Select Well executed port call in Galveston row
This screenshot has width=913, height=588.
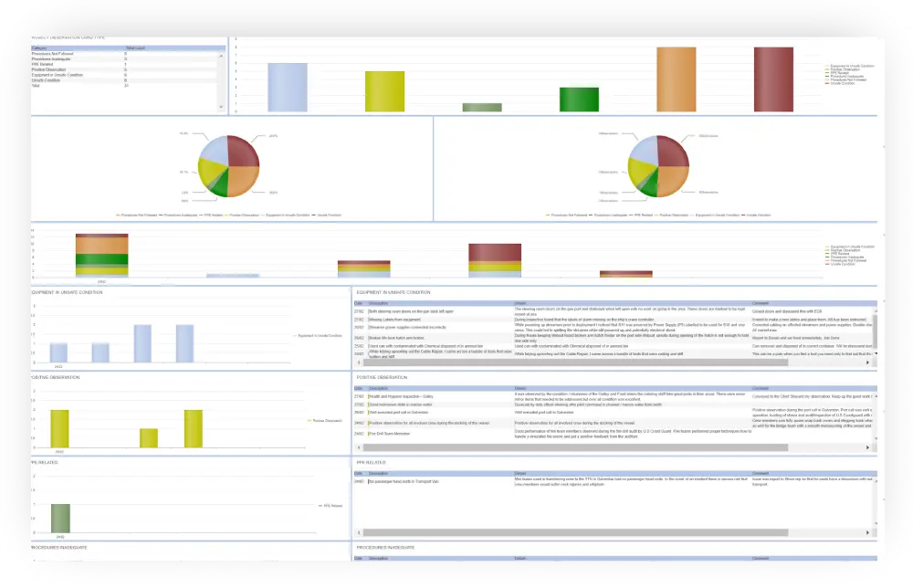point(613,412)
